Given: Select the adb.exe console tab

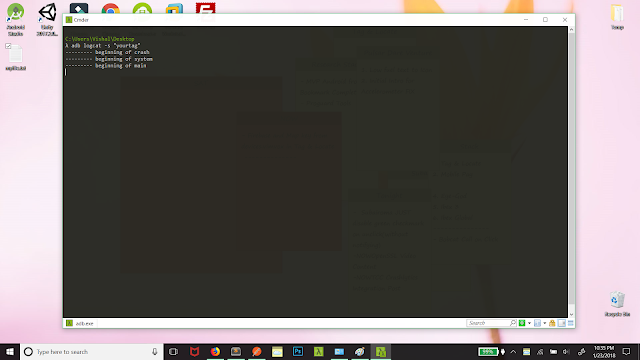Looking at the screenshot, I should pyautogui.click(x=80, y=323).
